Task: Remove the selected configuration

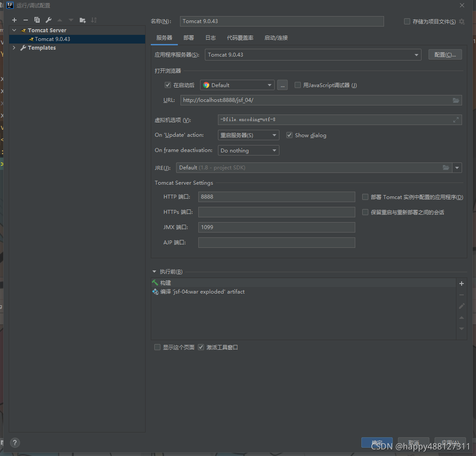Action: pyautogui.click(x=25, y=20)
